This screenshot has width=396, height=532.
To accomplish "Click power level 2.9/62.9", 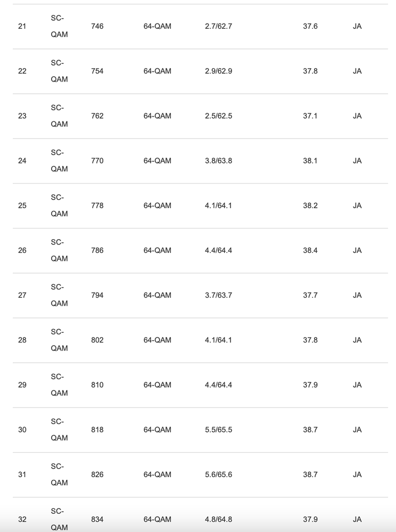I will coord(218,71).
